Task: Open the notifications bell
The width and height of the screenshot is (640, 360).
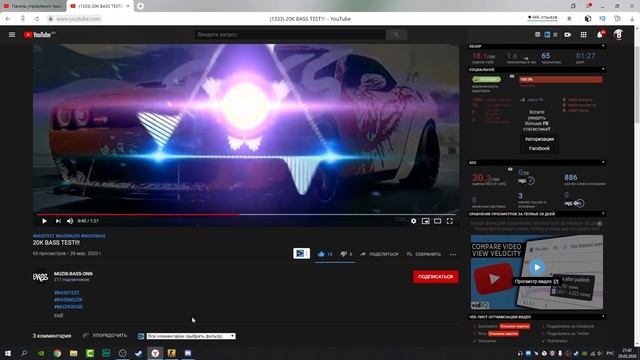Action: coord(600,35)
